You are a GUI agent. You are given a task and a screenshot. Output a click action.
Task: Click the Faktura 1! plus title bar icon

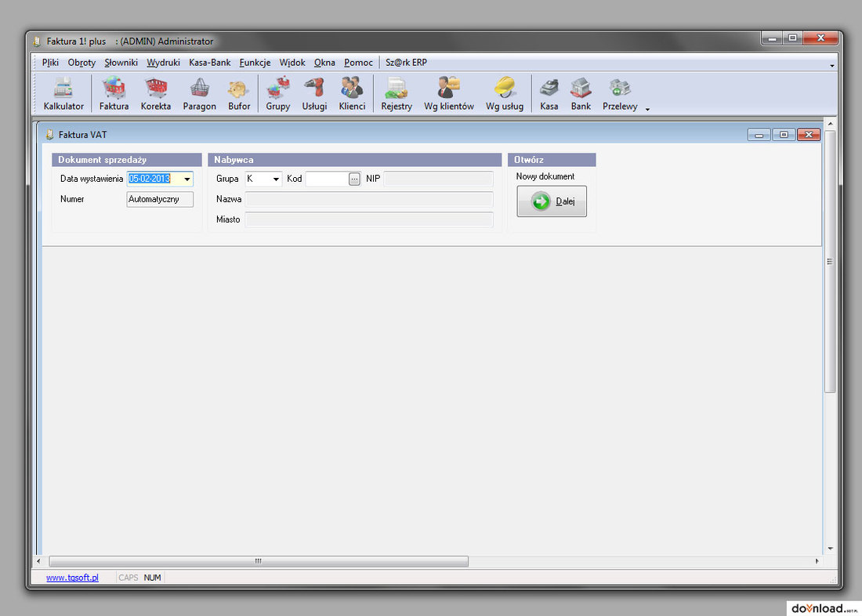coord(37,42)
